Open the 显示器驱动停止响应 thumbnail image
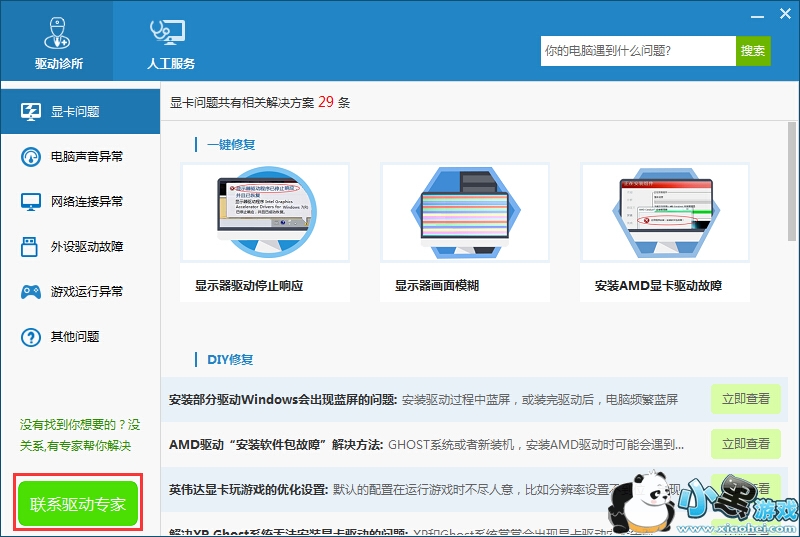Screen dimensions: 800x537 265,212
